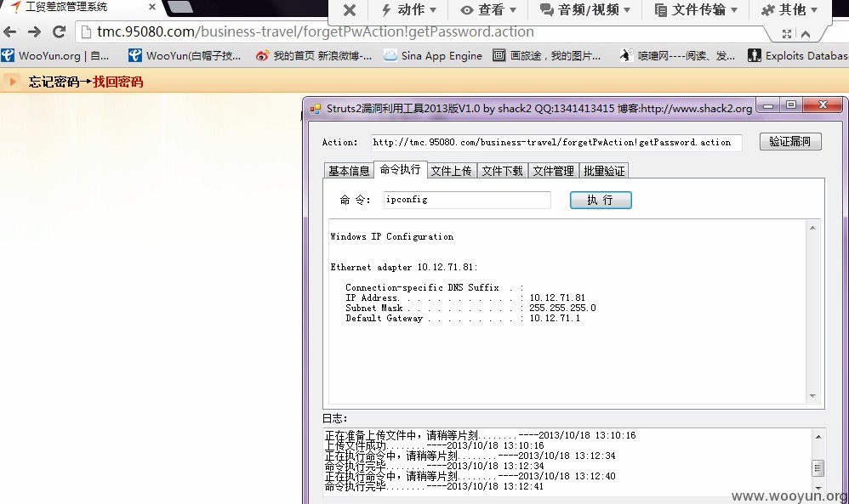Screen dimensions: 849x504
Task: Click output scrollbar up arrow
Action: tap(812, 229)
